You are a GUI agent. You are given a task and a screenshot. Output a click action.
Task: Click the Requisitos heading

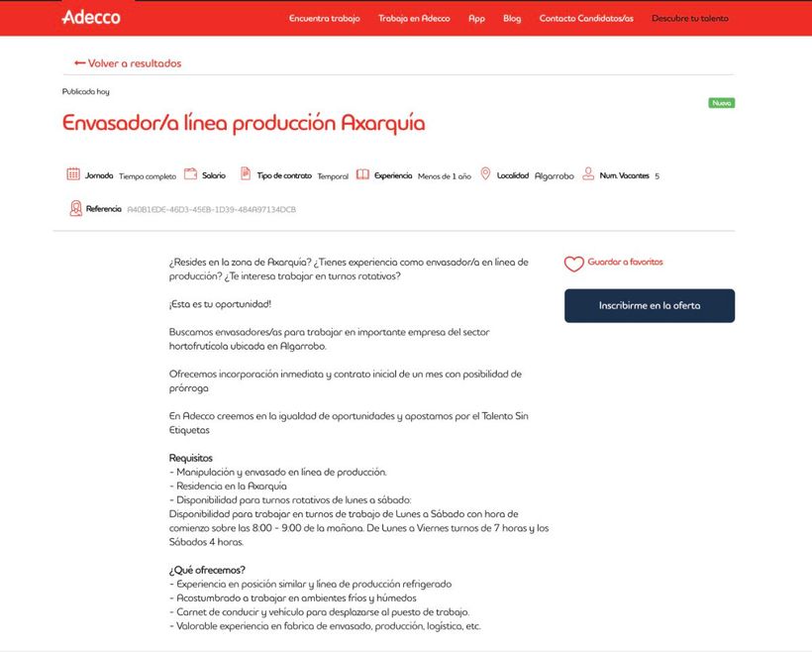pos(190,458)
